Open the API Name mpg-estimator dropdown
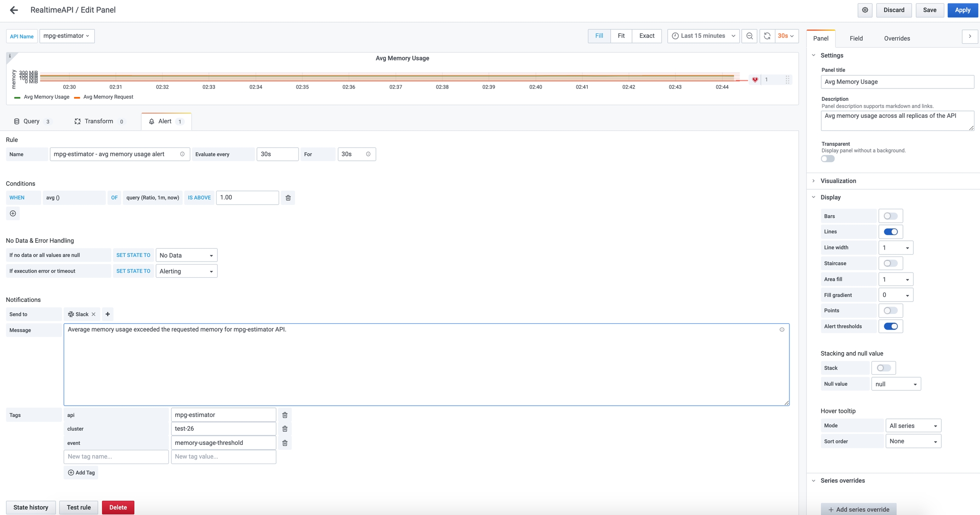The image size is (980, 515). tap(67, 36)
